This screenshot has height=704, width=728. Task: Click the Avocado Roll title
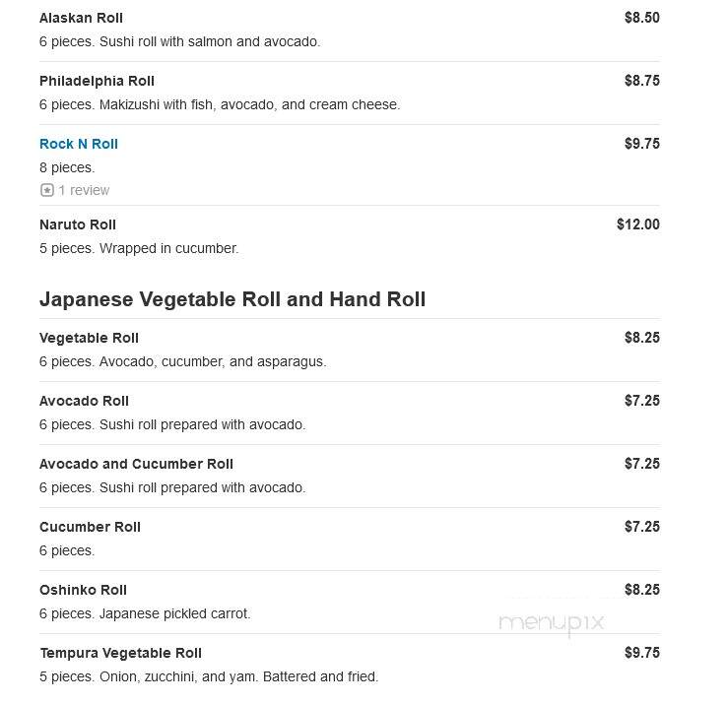84,401
